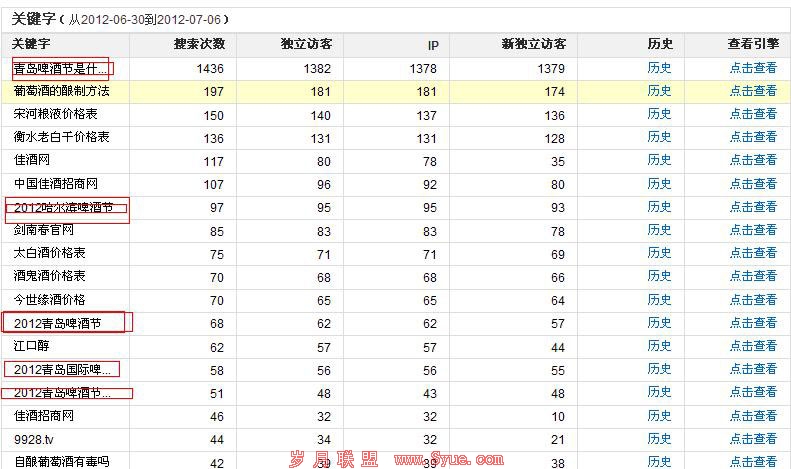Open 历史 for 酒鬼酒价格表

tap(659, 276)
